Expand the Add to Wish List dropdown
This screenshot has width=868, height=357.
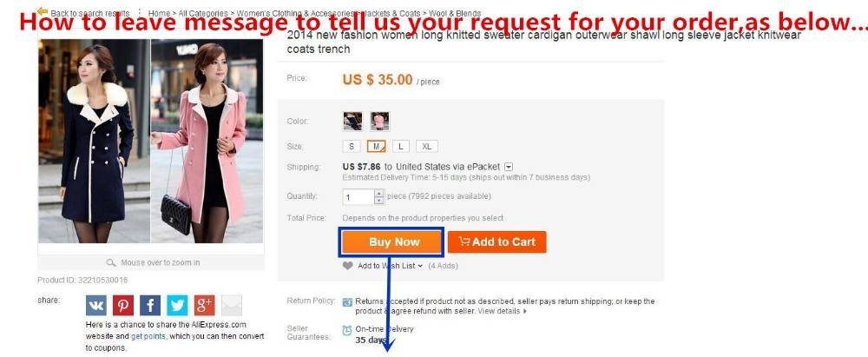[x=420, y=266]
